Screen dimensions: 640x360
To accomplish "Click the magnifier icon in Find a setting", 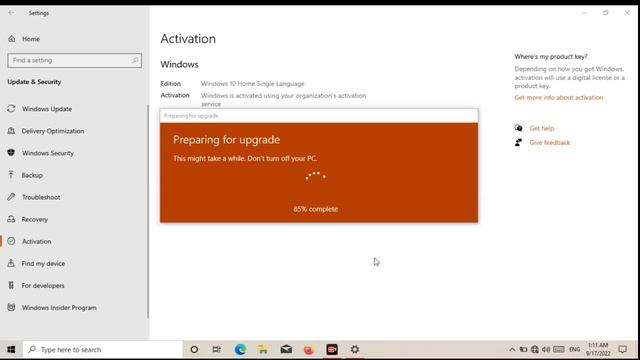I will [x=135, y=60].
